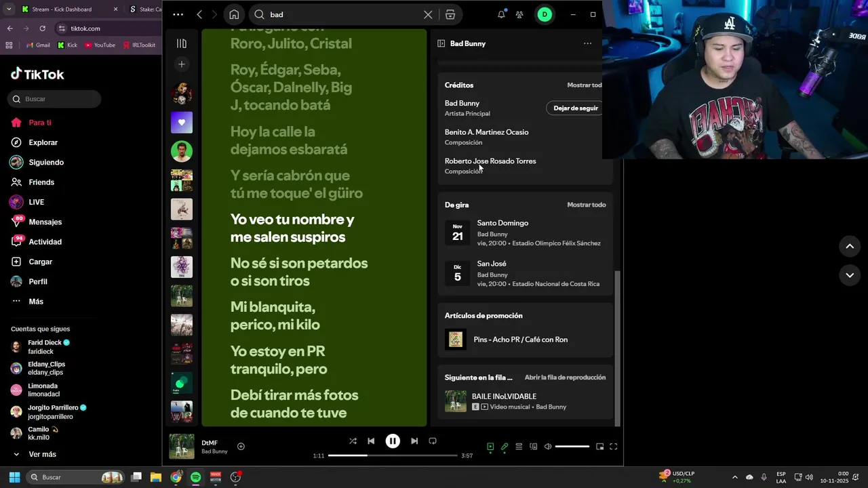Open Spotify notifications bell

pyautogui.click(x=501, y=14)
